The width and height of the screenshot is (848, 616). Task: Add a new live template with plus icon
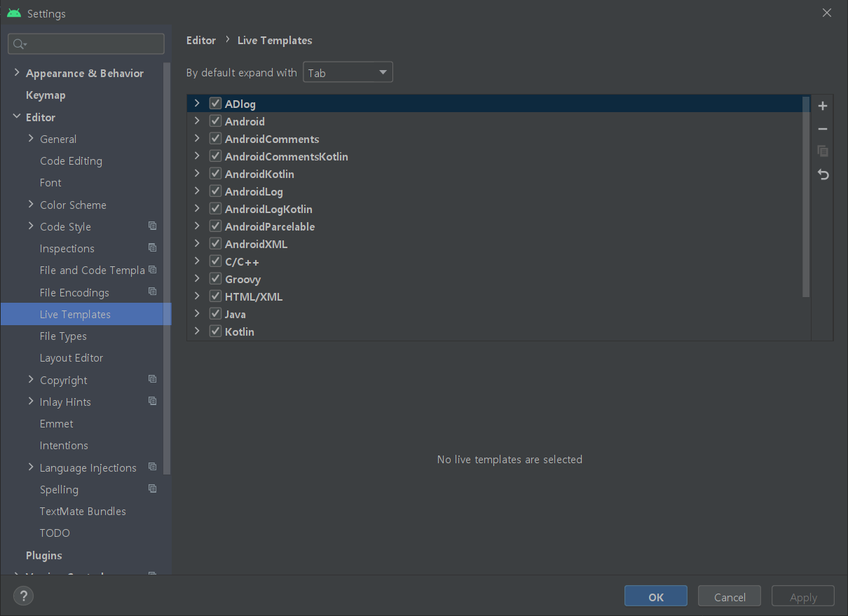pos(823,107)
